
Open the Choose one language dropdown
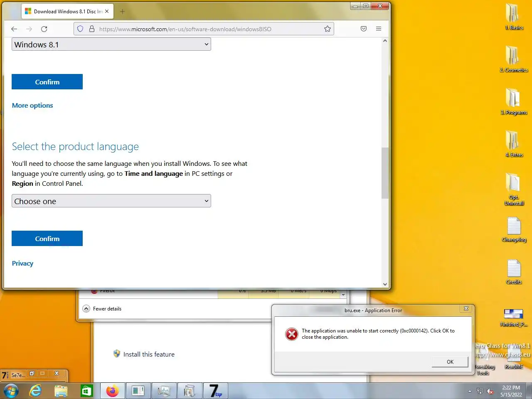point(111,201)
